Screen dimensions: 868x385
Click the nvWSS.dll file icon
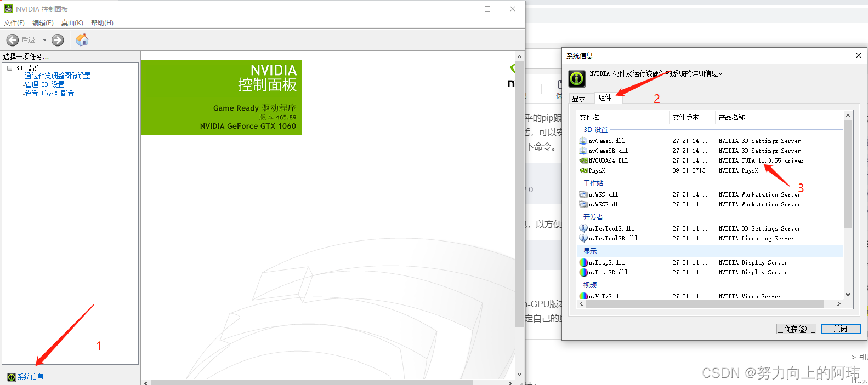point(583,194)
